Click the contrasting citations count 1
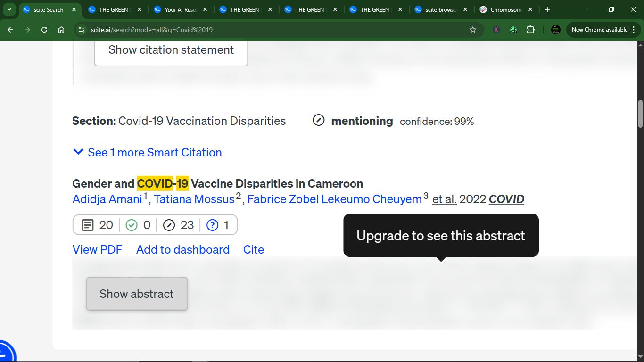 pos(218,225)
